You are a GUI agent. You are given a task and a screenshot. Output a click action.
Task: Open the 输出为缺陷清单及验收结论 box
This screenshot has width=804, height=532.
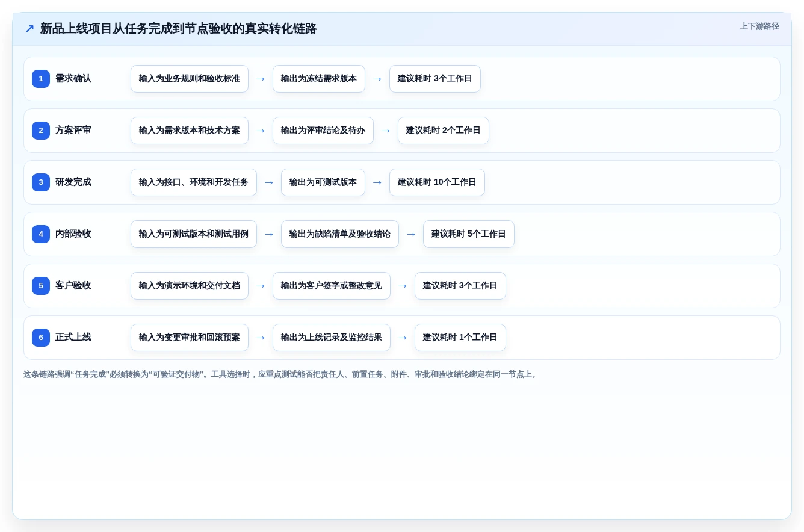pos(340,234)
